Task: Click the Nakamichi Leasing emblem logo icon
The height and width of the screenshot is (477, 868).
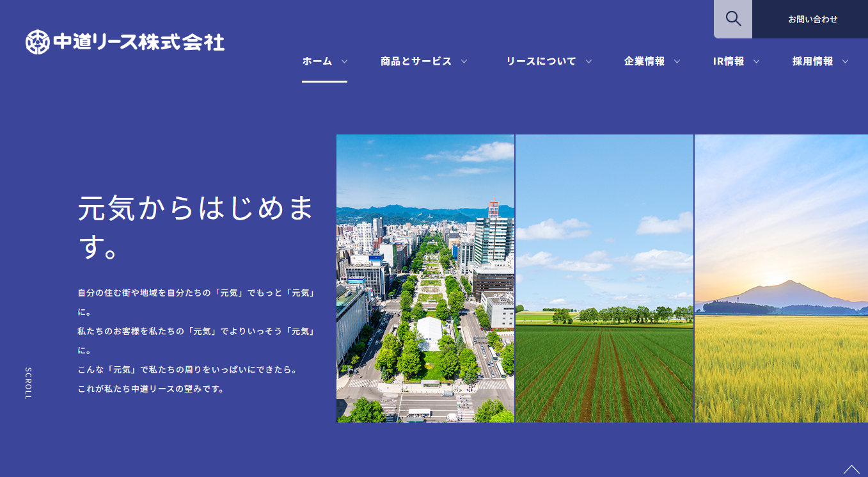Action: click(x=37, y=42)
